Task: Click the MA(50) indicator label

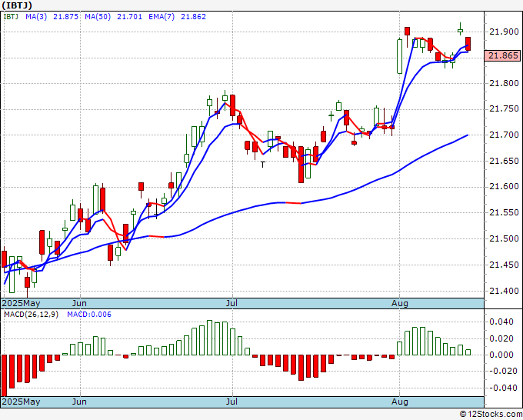Action: [x=98, y=17]
